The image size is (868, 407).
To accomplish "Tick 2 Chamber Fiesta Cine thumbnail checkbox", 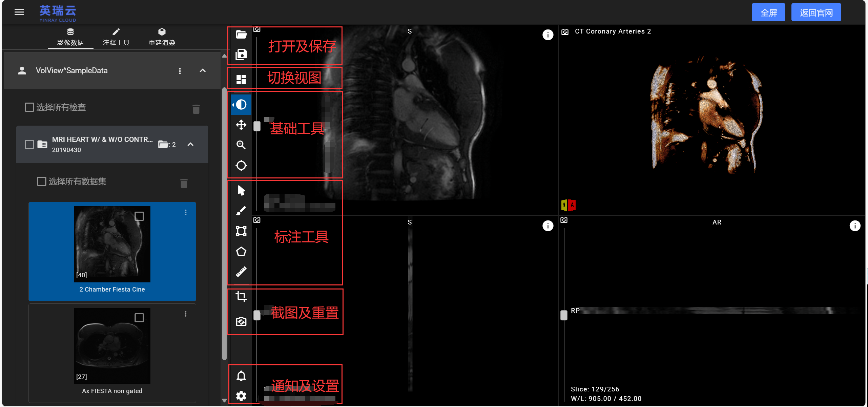I will [139, 216].
